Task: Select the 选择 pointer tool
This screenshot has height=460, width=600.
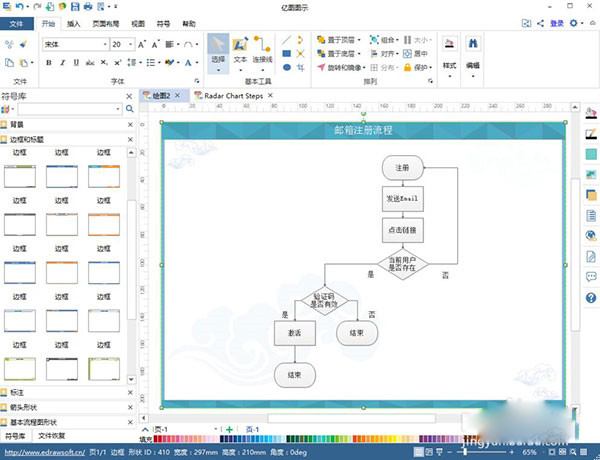Action: click(218, 51)
